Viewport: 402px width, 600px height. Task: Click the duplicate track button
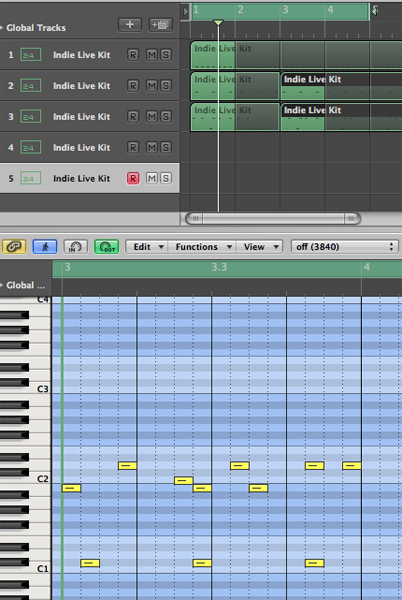160,25
